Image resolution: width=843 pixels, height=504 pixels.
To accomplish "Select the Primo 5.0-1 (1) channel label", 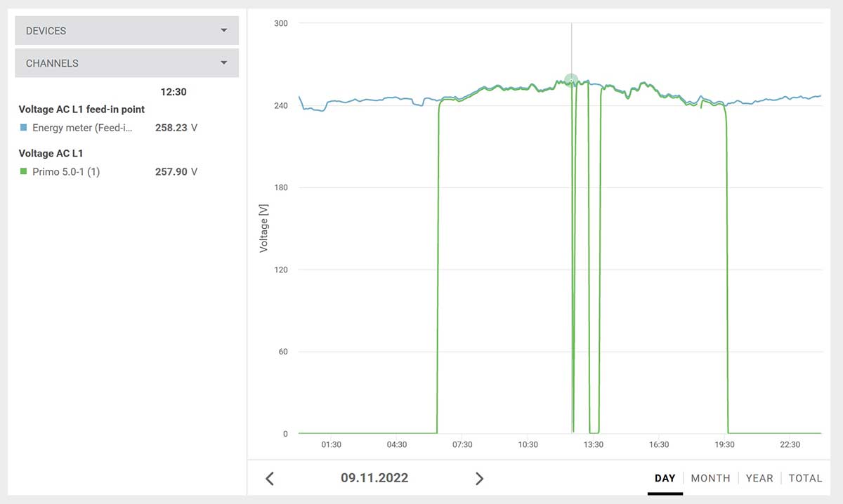I will (66, 171).
